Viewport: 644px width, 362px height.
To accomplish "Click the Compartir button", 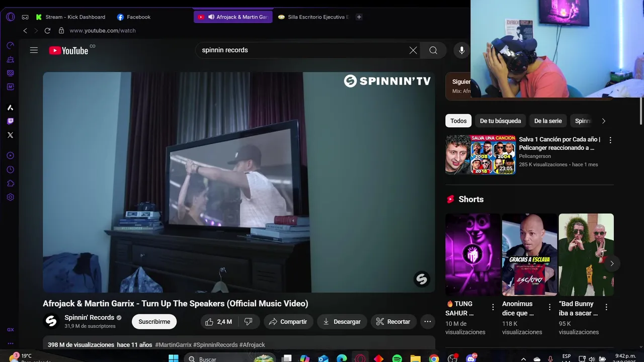I will pyautogui.click(x=288, y=322).
